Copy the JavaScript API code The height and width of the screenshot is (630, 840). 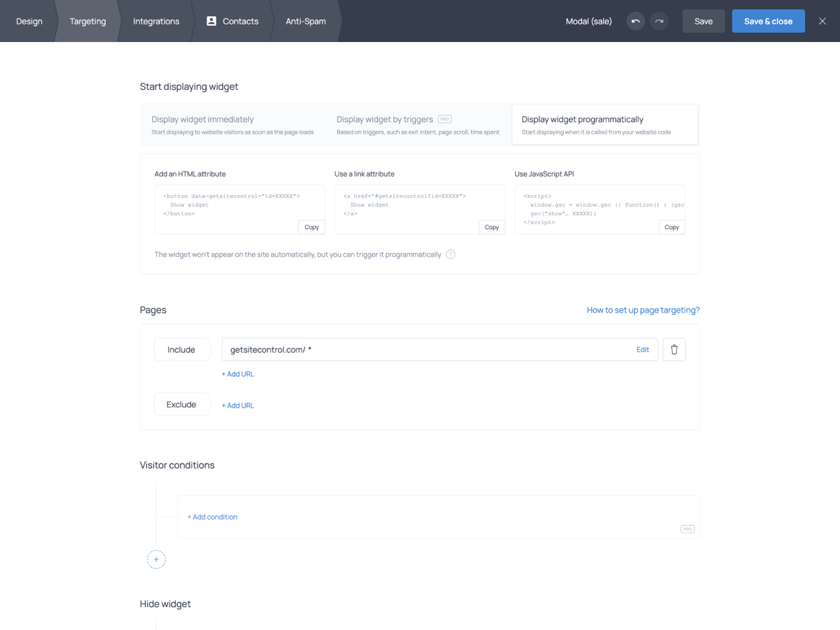coord(671,227)
